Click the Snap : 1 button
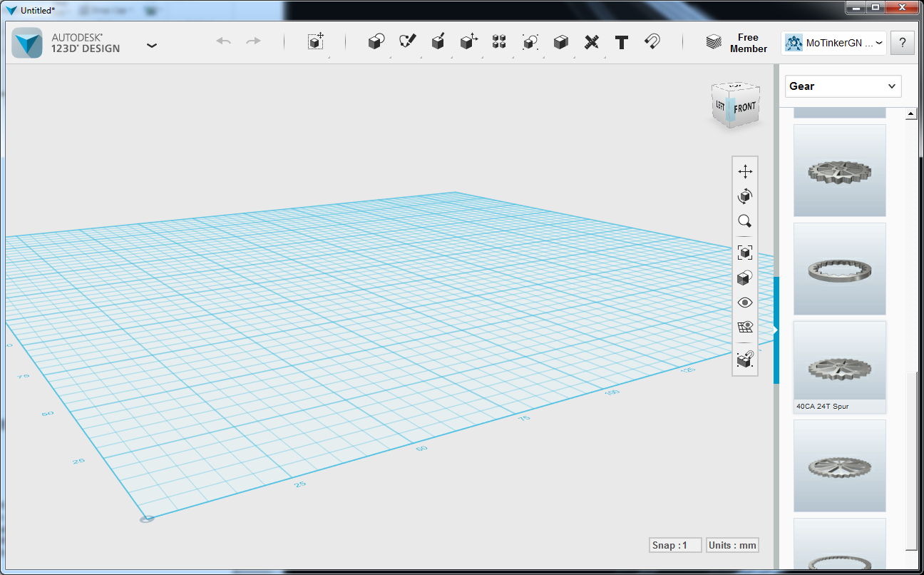The height and width of the screenshot is (575, 924). [x=675, y=545]
